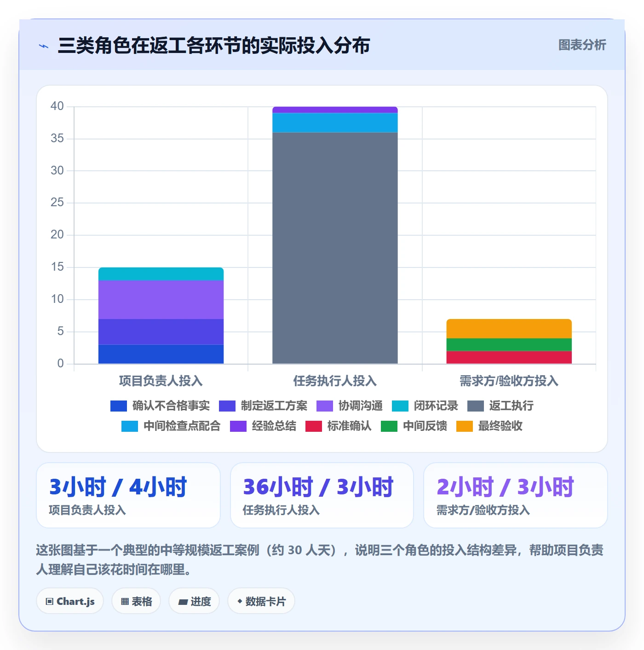The image size is (644, 650).
Task: Click the x-axis label 任务执行人投入
Action: (335, 381)
